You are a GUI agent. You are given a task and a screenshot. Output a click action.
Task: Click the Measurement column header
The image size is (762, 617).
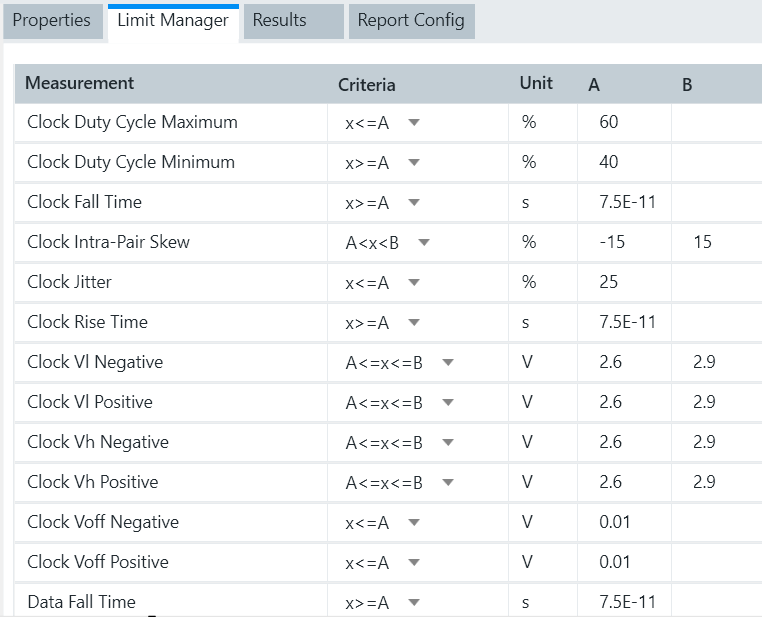coord(80,83)
